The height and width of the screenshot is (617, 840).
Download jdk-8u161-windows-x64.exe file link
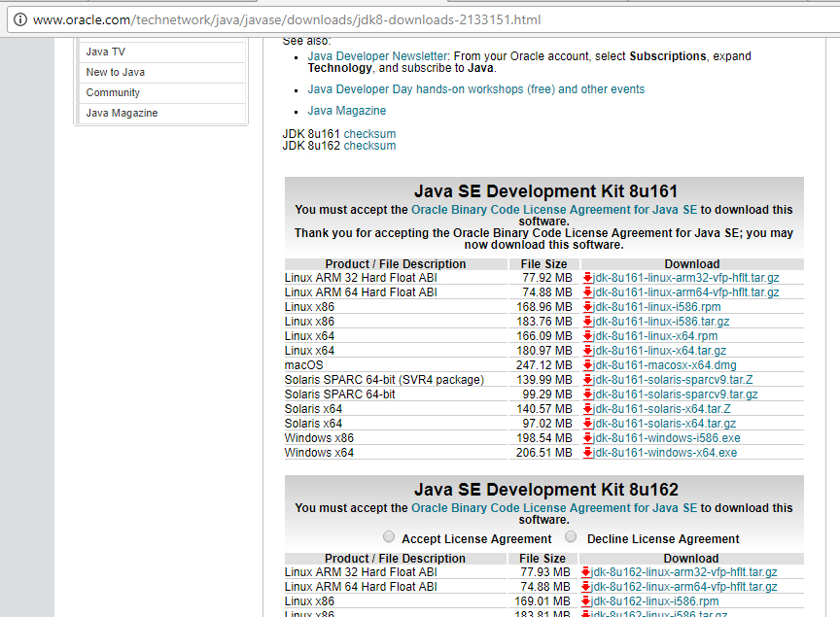[x=665, y=453]
